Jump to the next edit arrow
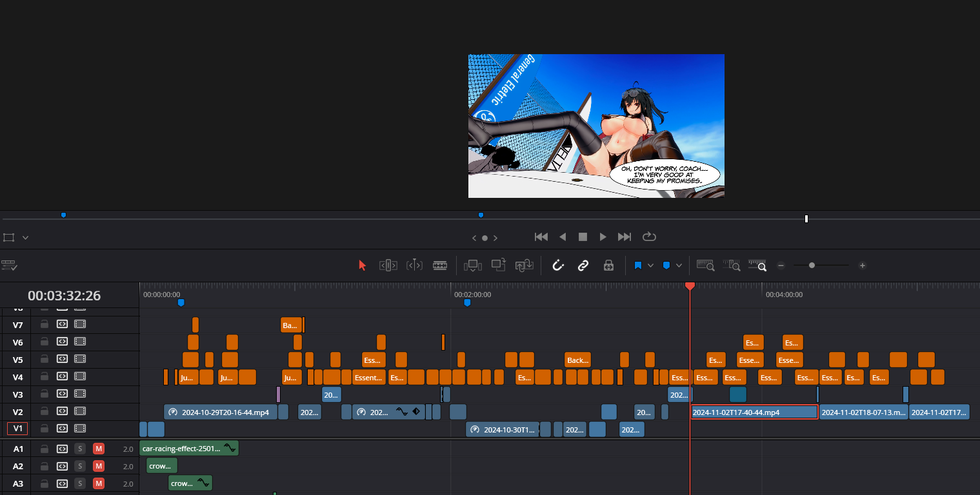This screenshot has height=495, width=980. point(495,238)
